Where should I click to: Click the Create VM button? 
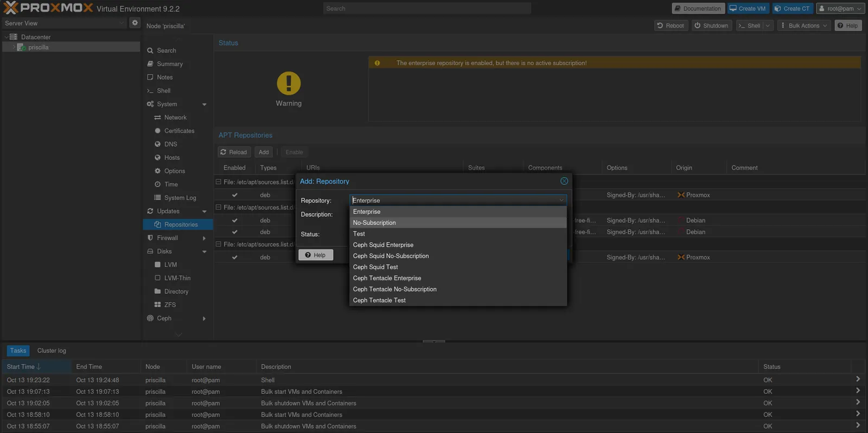click(748, 9)
